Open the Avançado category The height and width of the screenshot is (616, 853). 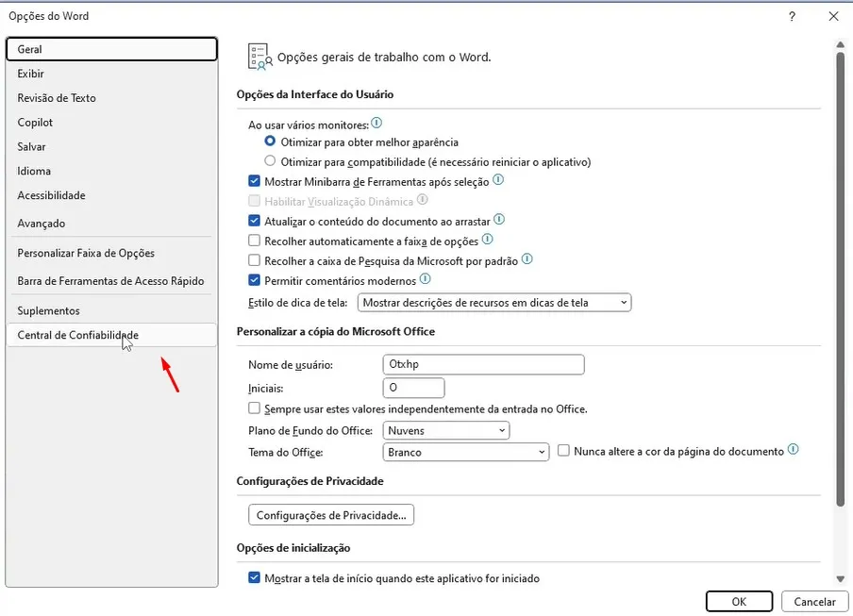coord(111,224)
